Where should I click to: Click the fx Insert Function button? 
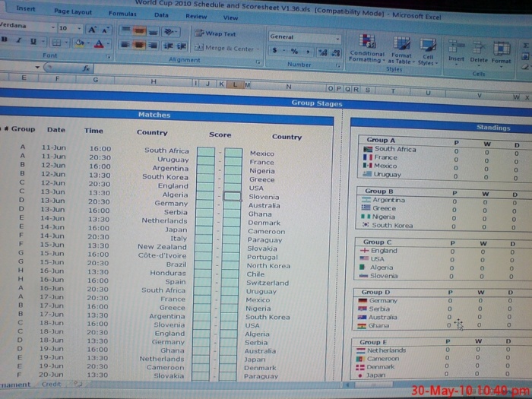(86, 68)
